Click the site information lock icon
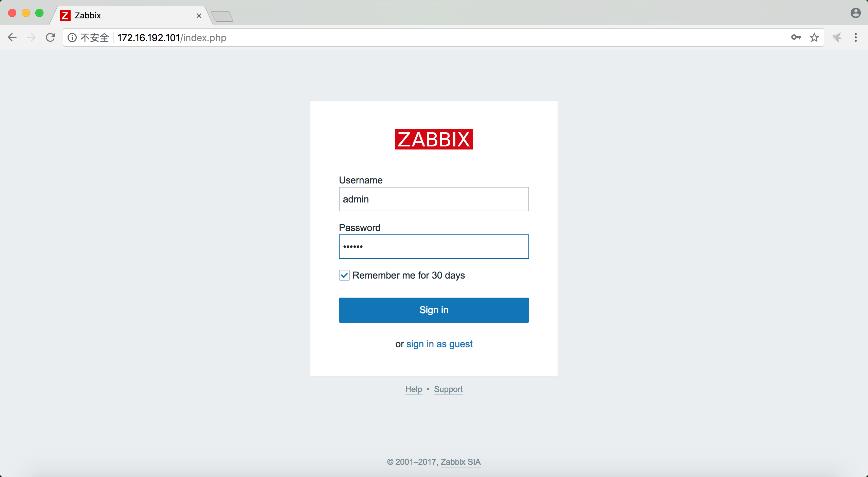The width and height of the screenshot is (868, 477). [x=71, y=38]
